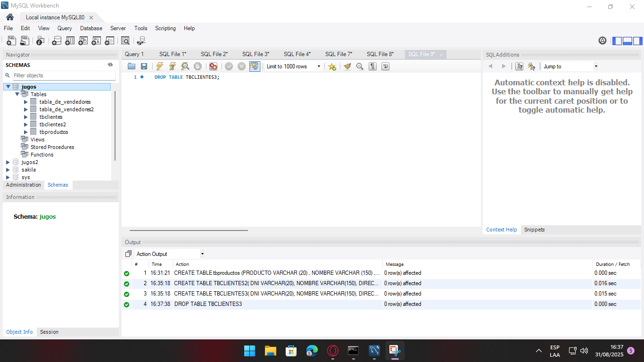This screenshot has height=362, width=644.
Task: Search table data icon
Action: tap(125, 41)
